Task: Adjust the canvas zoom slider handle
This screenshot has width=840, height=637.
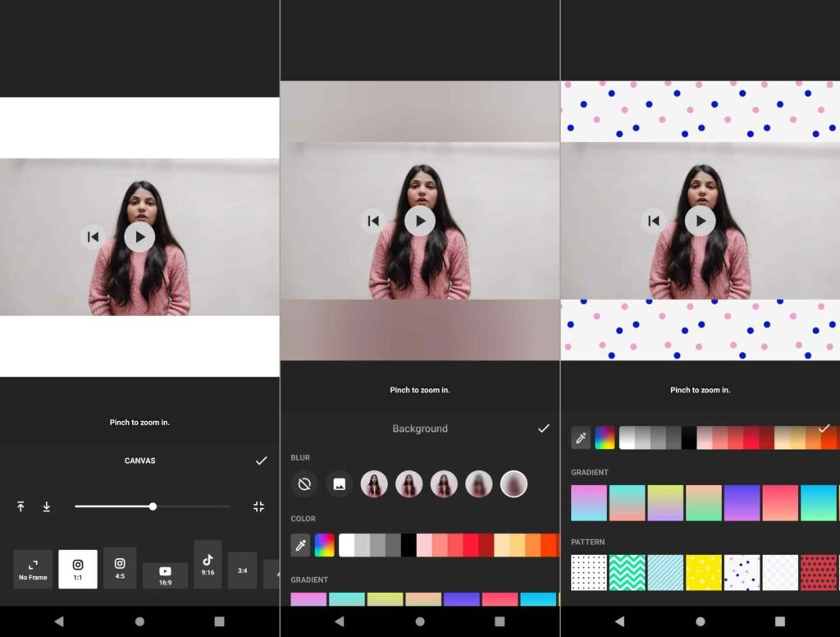Action: click(153, 506)
